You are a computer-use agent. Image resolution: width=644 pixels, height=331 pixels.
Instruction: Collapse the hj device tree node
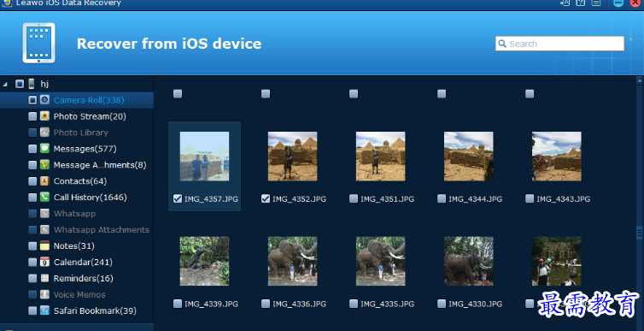tap(5, 84)
